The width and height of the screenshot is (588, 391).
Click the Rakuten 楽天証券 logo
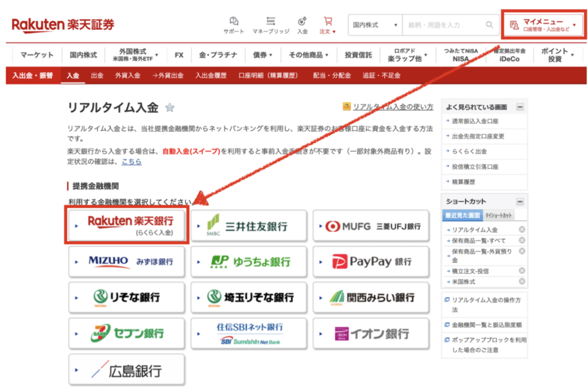tap(63, 25)
